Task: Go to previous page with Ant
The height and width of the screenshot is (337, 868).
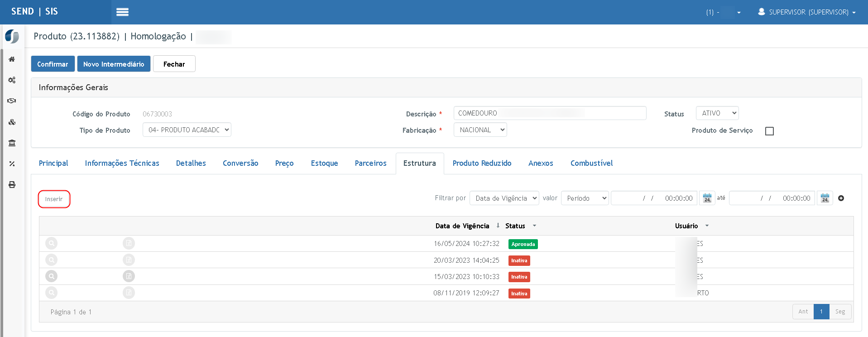Action: click(803, 312)
